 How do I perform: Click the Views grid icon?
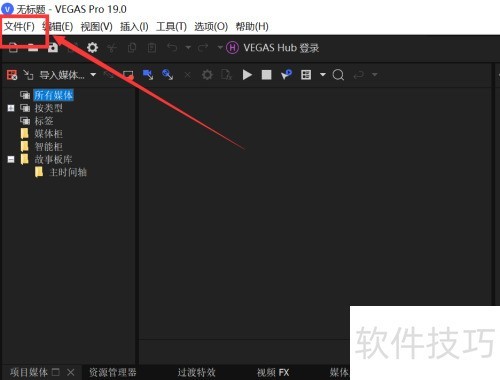[306, 75]
